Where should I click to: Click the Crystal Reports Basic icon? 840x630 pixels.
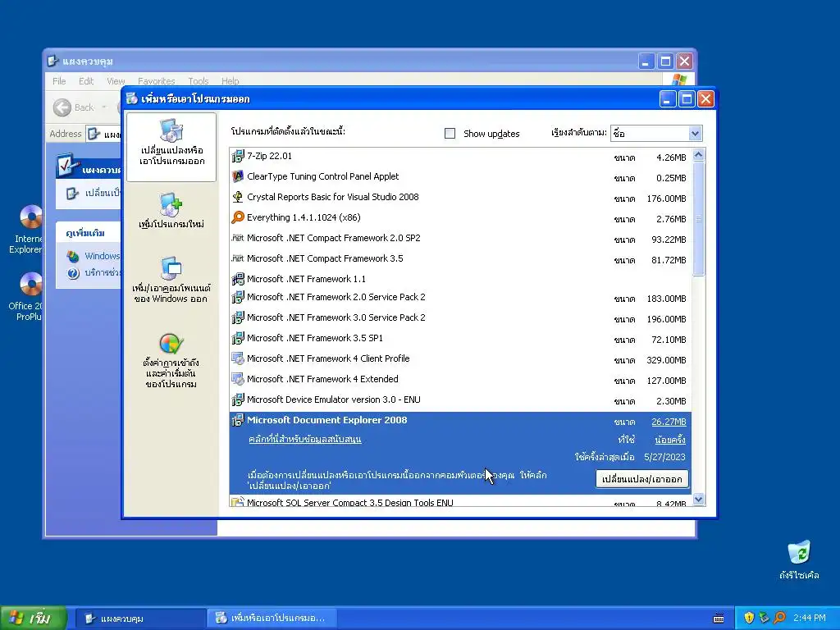238,197
